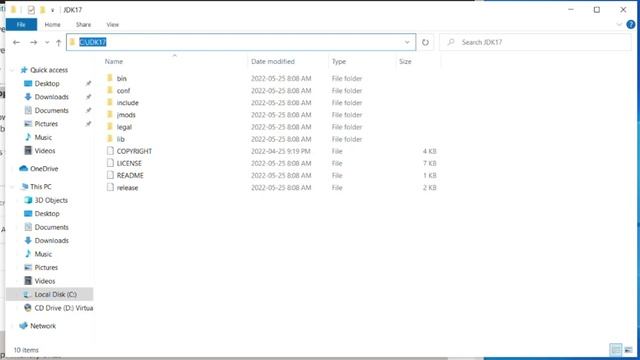Go forward using the Forward arrow

click(33, 42)
